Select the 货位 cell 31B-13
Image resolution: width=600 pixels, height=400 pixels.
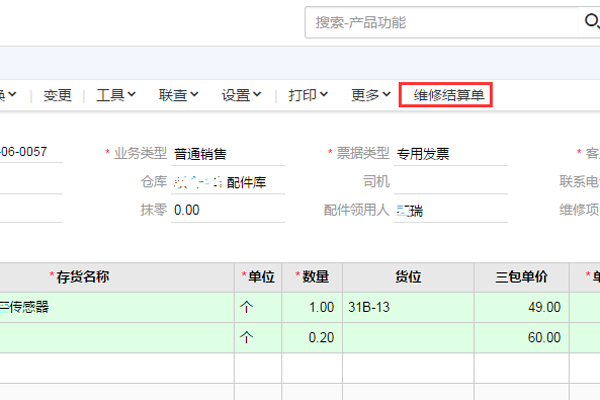[x=390, y=307]
